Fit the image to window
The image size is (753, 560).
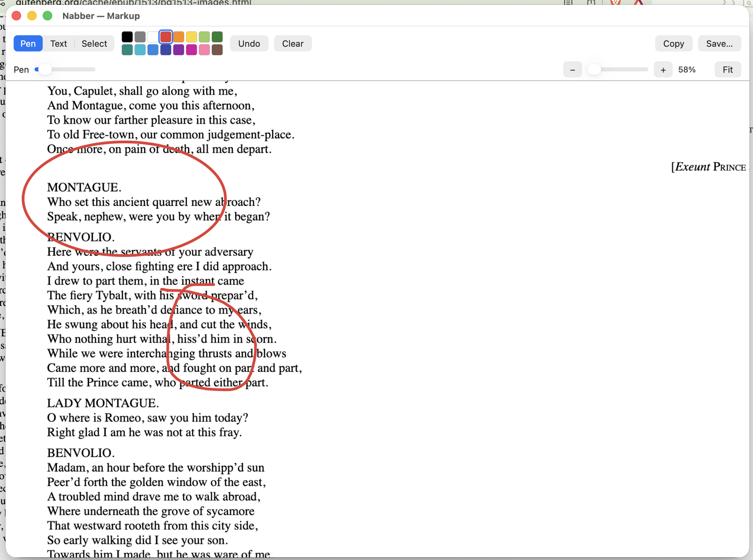[728, 70]
